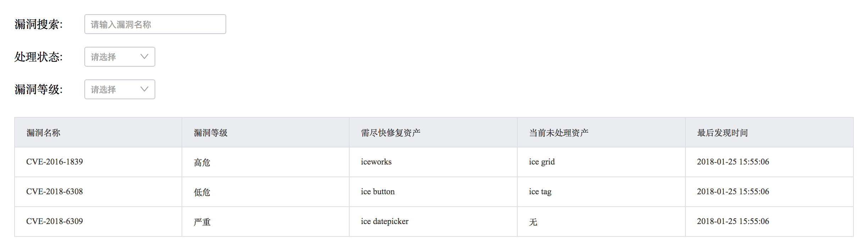
Task: Select the CVE-2018-6308 vulnerability name
Action: pyautogui.click(x=55, y=192)
